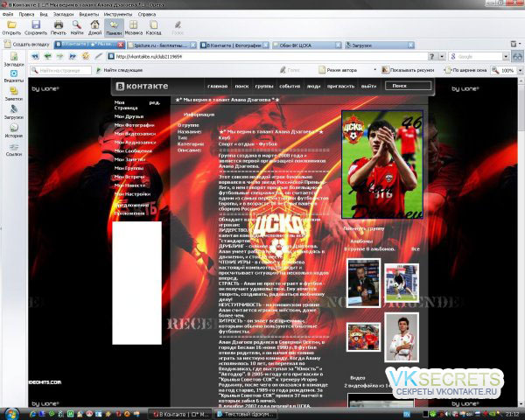Click the Reload page button
The height and width of the screenshot is (420, 525).
(86, 56)
